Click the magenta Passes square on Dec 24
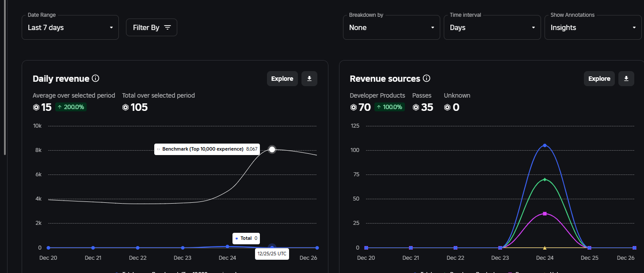 coord(545,214)
